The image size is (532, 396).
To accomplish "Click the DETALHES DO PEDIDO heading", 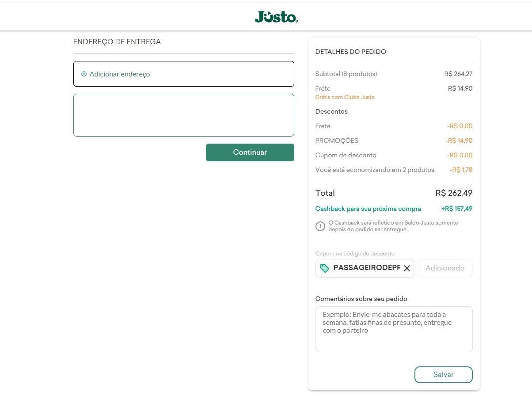I will (351, 52).
